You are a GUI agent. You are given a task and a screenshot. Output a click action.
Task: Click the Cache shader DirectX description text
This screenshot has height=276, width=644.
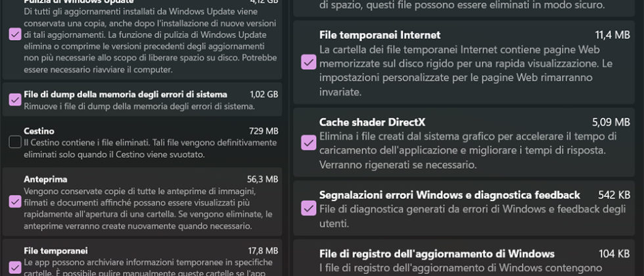pyautogui.click(x=467, y=150)
